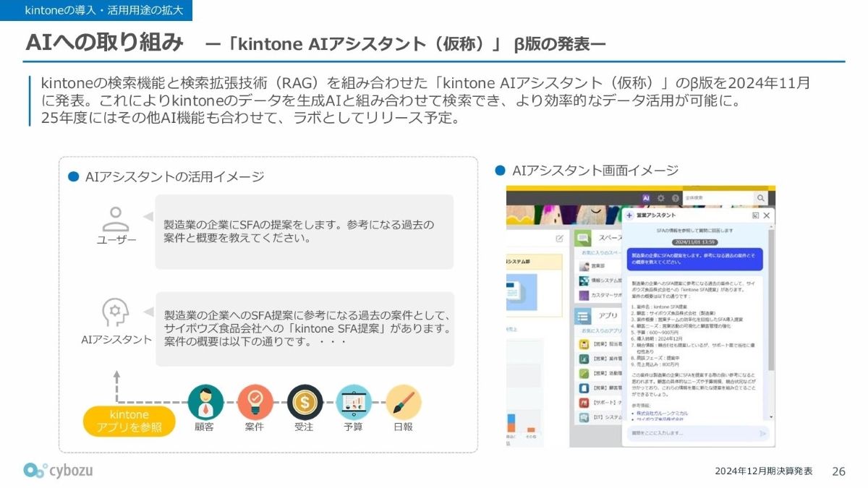Open the 【営業】案件 app green icon
The image size is (868, 488).
(x=584, y=359)
